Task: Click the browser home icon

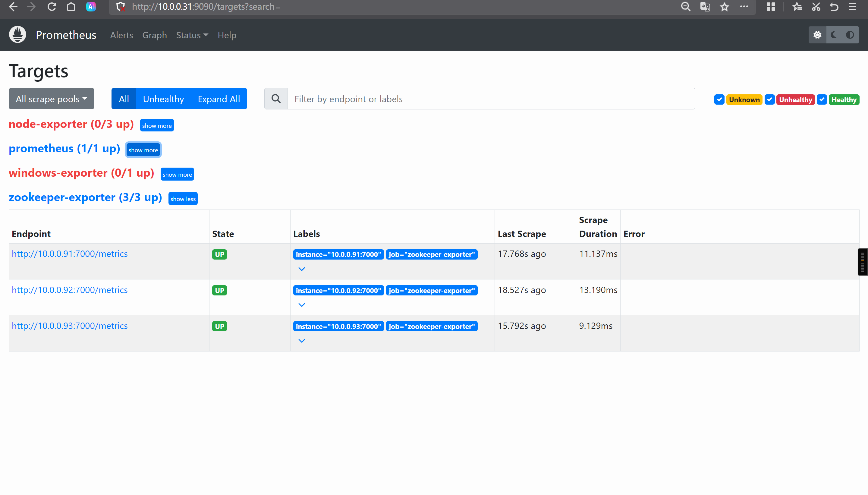Action: pyautogui.click(x=71, y=7)
